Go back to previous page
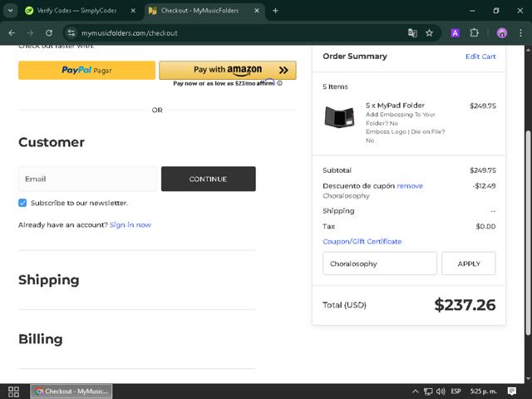Image resolution: width=532 pixels, height=399 pixels. (12, 33)
